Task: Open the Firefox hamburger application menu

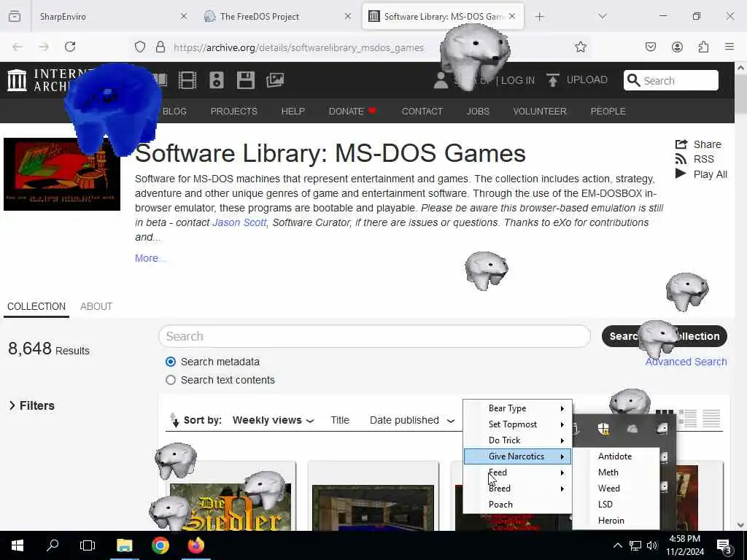Action: [x=729, y=47]
